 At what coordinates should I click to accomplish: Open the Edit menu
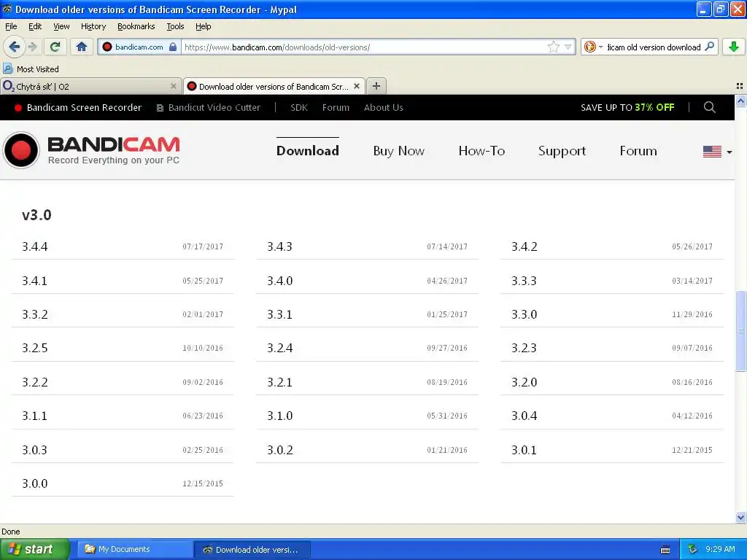point(35,26)
